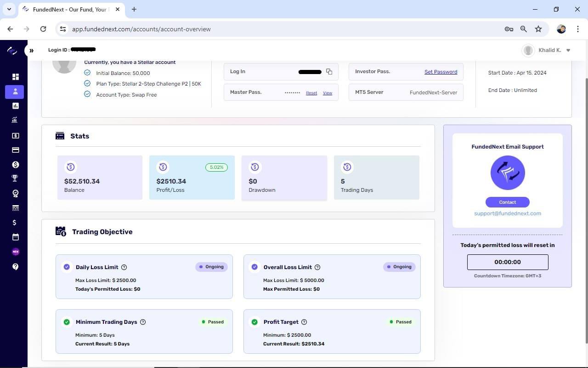Image resolution: width=588 pixels, height=368 pixels.
Task: Click the Overall Loss Limit Ongoing status badge
Action: point(399,267)
